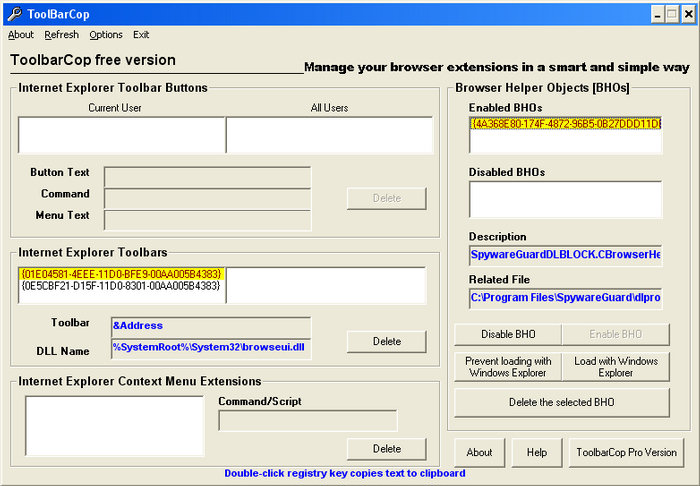Select the Current User toolbar buttons list
The image size is (700, 486).
(121, 135)
